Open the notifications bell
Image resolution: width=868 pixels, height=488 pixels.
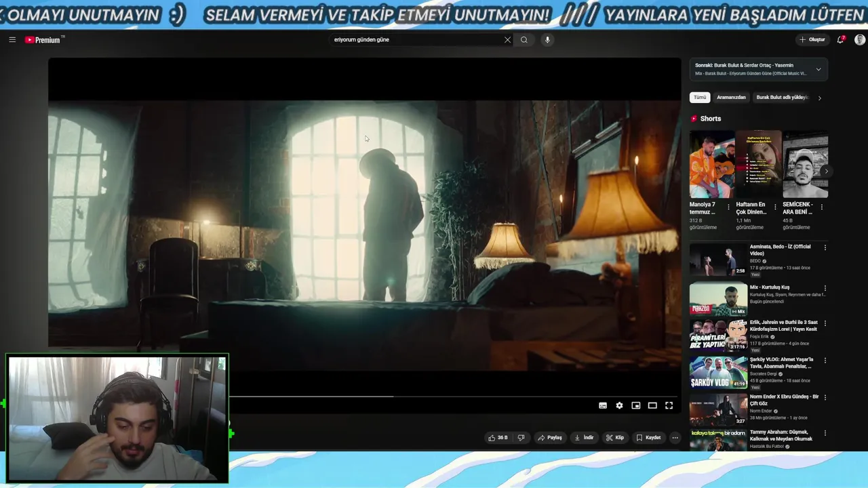coord(841,40)
